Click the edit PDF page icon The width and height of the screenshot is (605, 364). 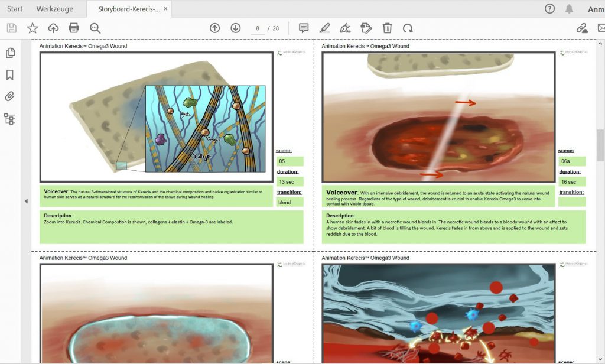point(367,28)
